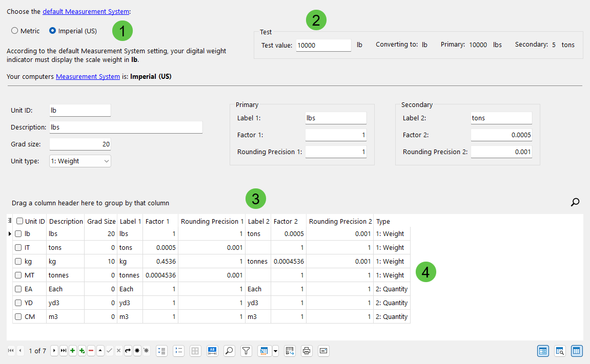
Task: Tick the checkbox for the YD row
Action: pos(18,303)
